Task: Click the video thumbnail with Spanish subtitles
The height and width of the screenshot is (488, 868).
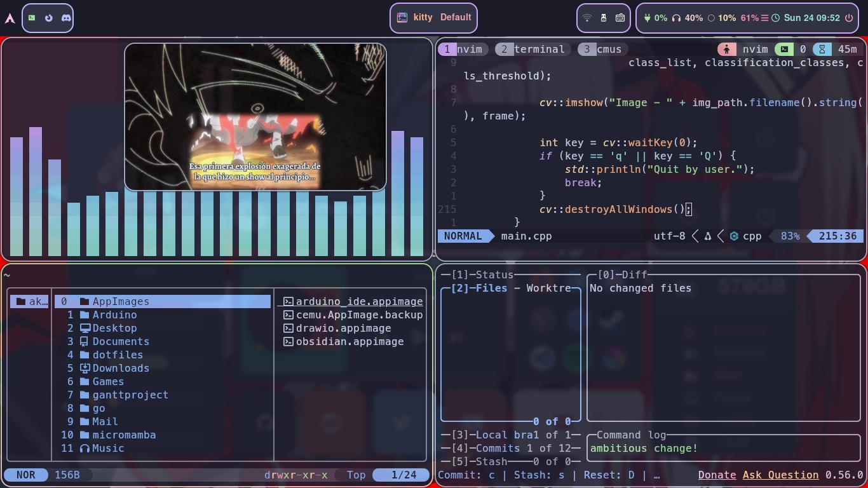Action: point(255,117)
